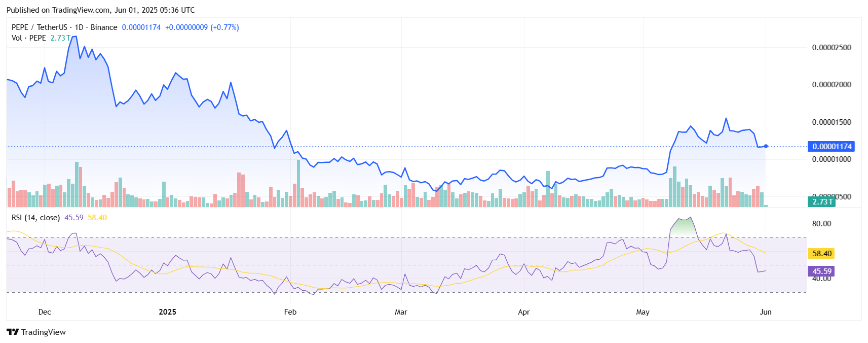The width and height of the screenshot is (868, 343).
Task: Click the Apr label on time axis
Action: pos(524,312)
